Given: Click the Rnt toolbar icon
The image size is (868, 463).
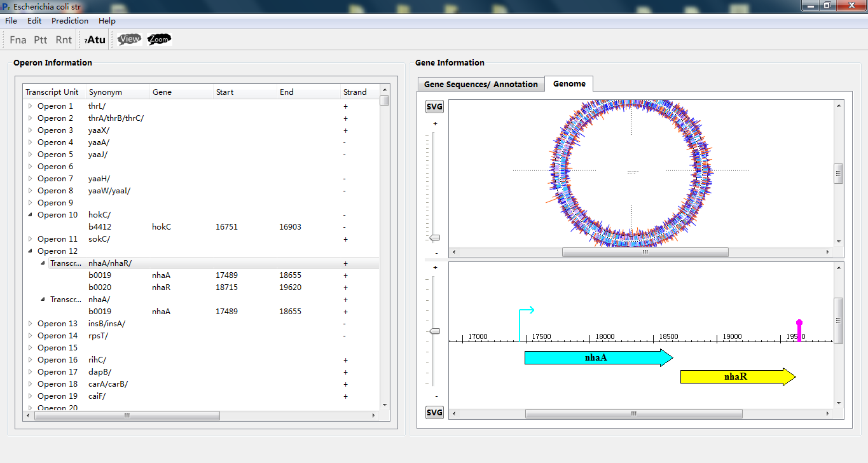Looking at the screenshot, I should 64,40.
